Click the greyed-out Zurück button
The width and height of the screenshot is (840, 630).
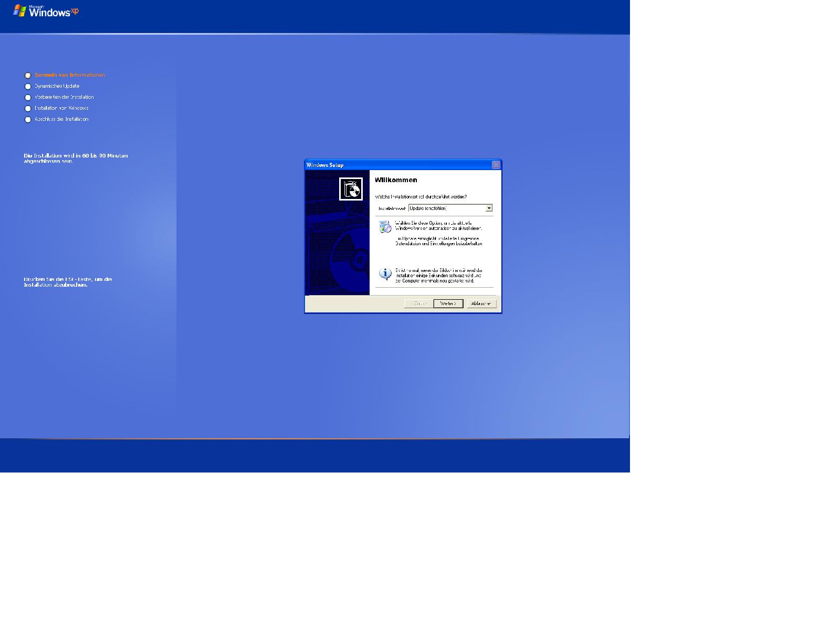(x=418, y=303)
